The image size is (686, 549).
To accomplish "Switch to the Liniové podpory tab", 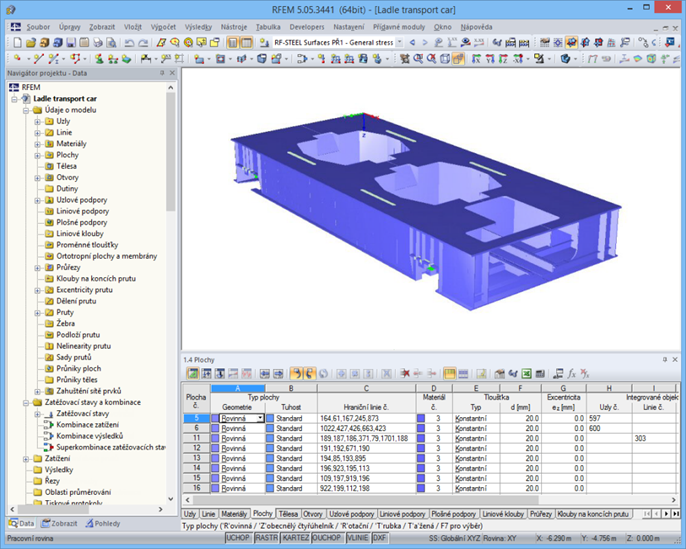I will click(x=402, y=514).
